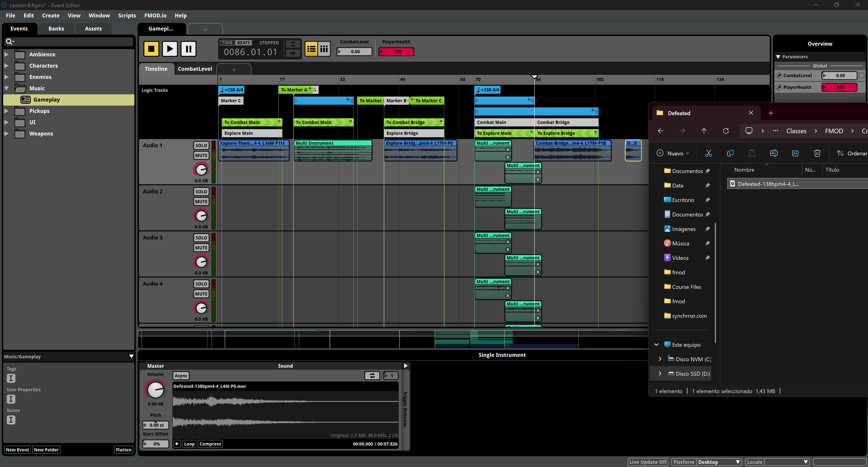Viewport: 868px width, 467px height.
Task: Click the New Event button
Action: tap(17, 450)
